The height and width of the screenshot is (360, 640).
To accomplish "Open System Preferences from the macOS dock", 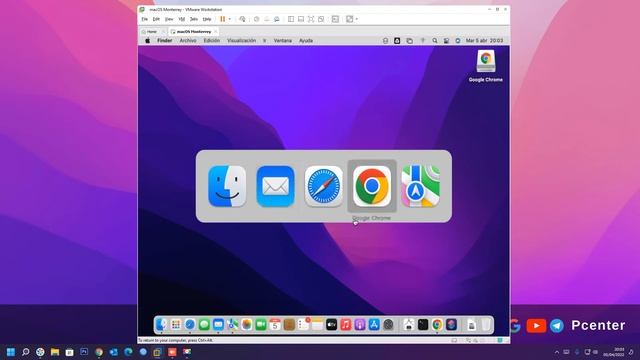I will [388, 325].
